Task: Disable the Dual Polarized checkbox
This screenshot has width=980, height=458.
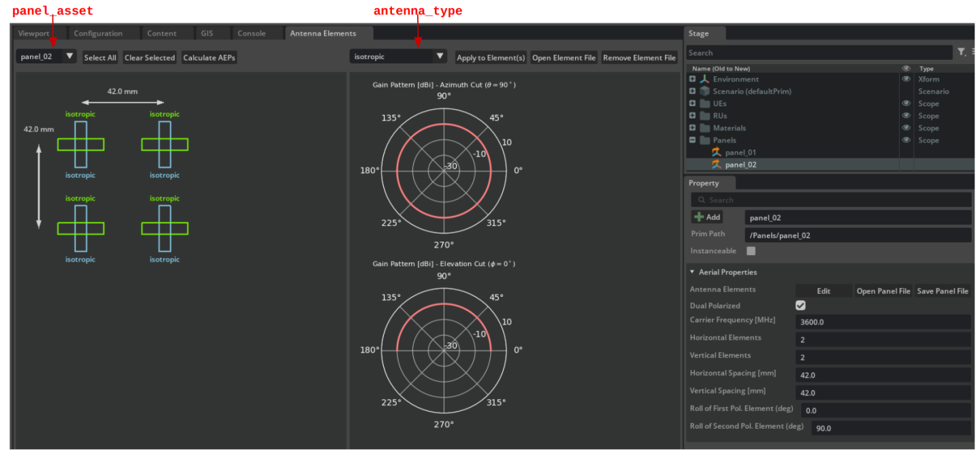Action: click(x=800, y=306)
